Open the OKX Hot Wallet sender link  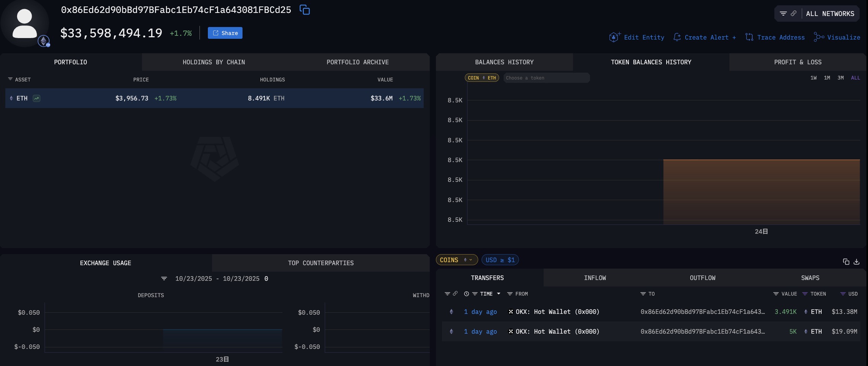point(557,312)
